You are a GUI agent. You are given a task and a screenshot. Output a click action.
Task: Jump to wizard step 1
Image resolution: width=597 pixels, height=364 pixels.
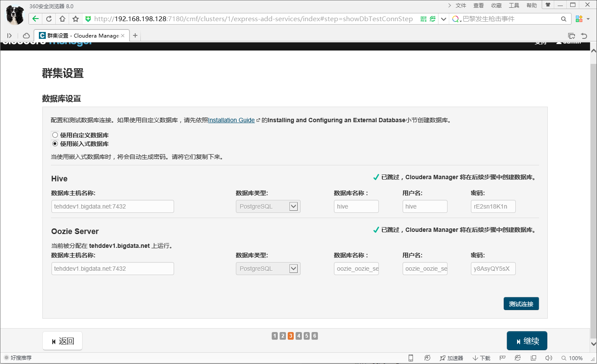click(x=275, y=336)
